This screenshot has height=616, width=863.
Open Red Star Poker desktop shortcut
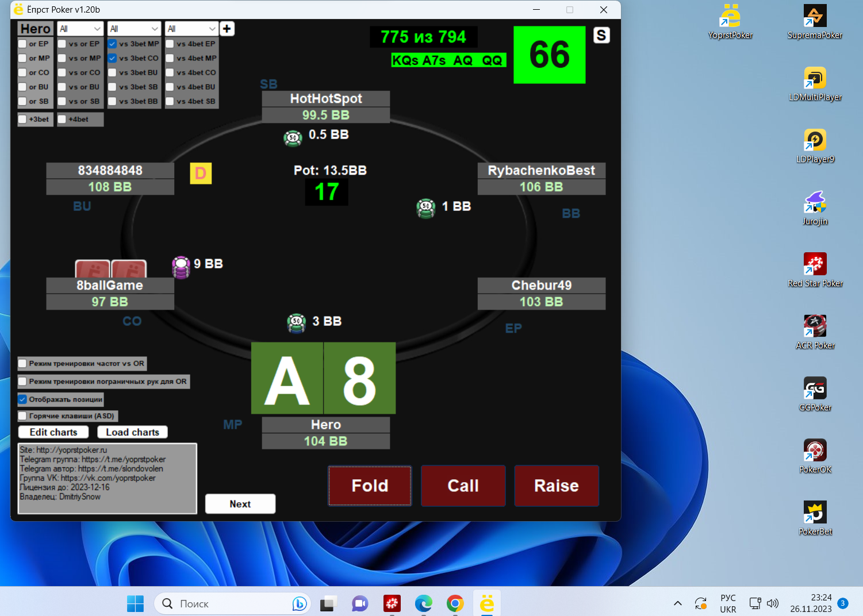click(815, 270)
